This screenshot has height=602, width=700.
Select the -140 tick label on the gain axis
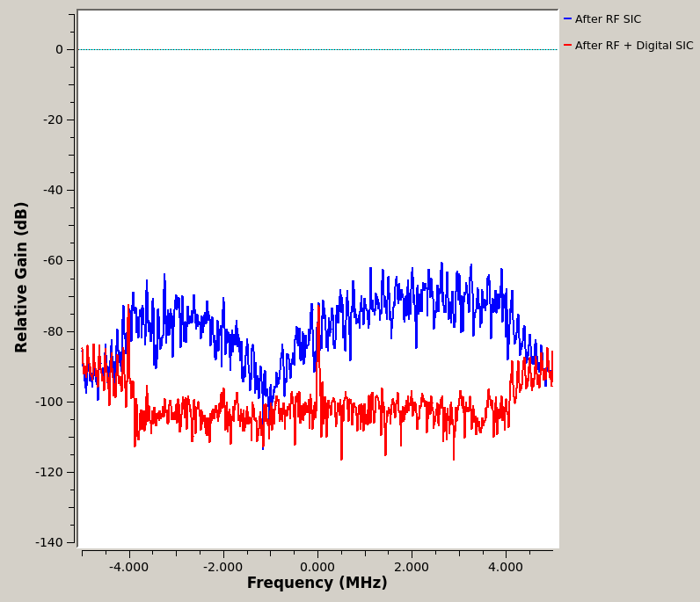50,542
